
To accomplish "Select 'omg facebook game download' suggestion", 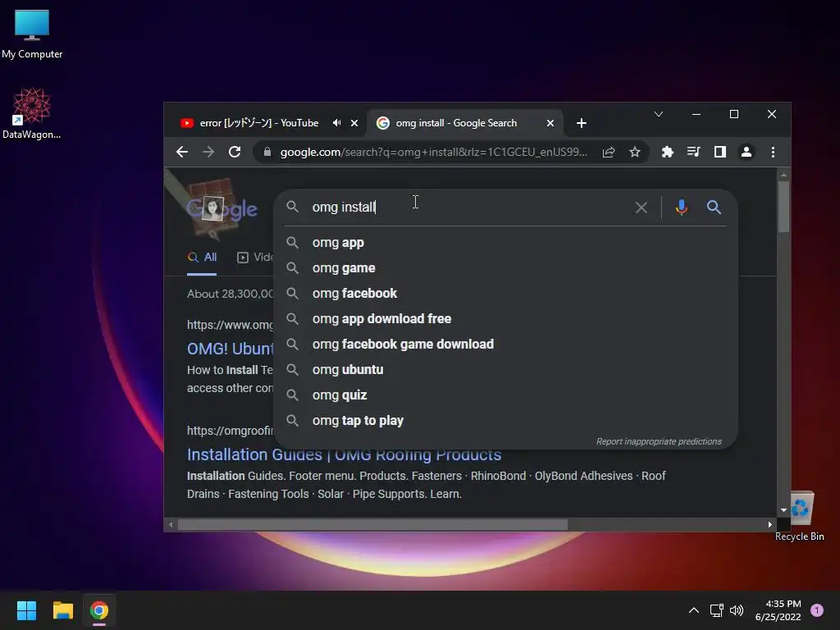I will (x=505, y=345).
